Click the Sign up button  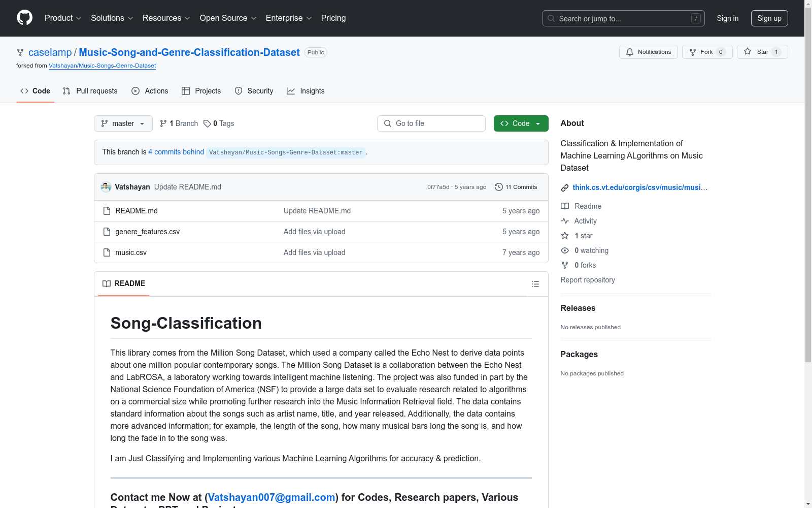tap(769, 18)
